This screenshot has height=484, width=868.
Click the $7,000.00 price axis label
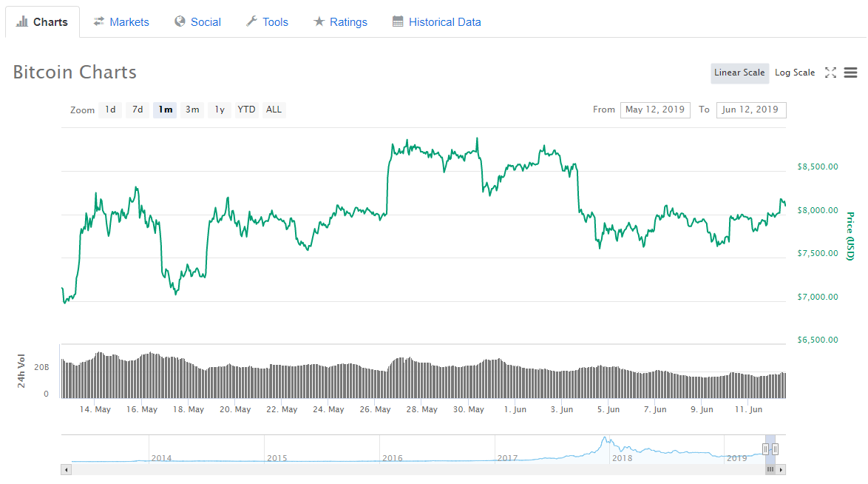click(817, 298)
